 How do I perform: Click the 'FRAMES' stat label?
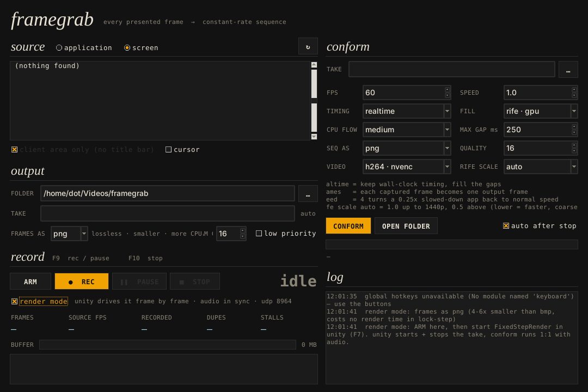pos(22,317)
